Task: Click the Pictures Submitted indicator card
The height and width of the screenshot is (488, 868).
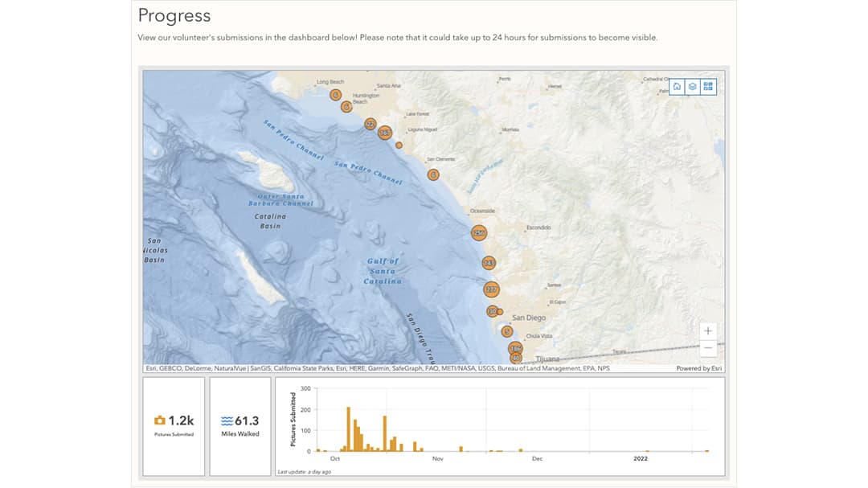Action: [174, 426]
